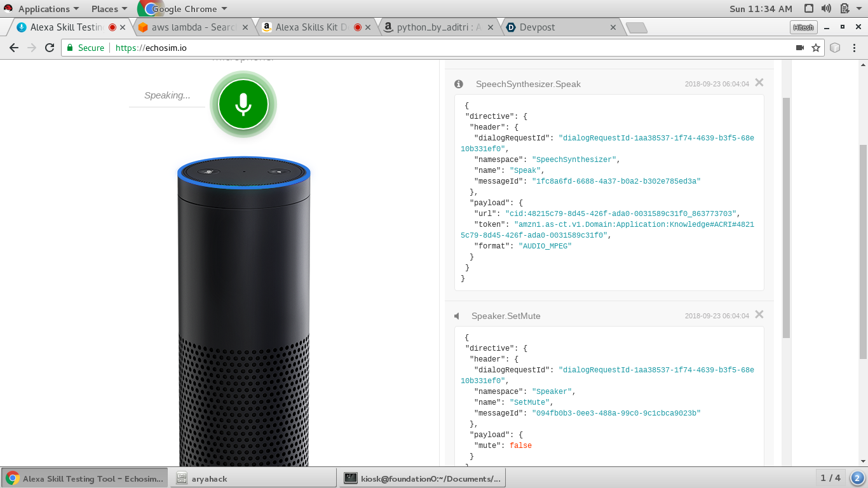The height and width of the screenshot is (488, 868).
Task: Click the camera icon in the address bar
Action: [800, 48]
